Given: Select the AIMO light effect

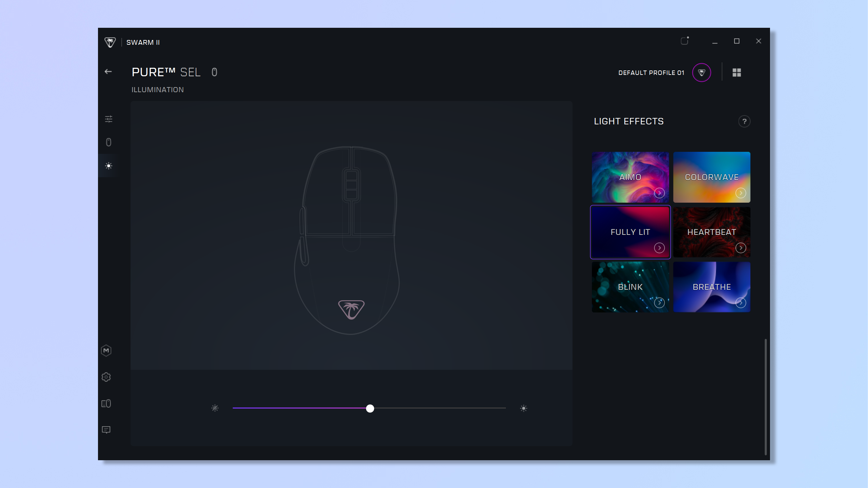Looking at the screenshot, I should pyautogui.click(x=630, y=177).
